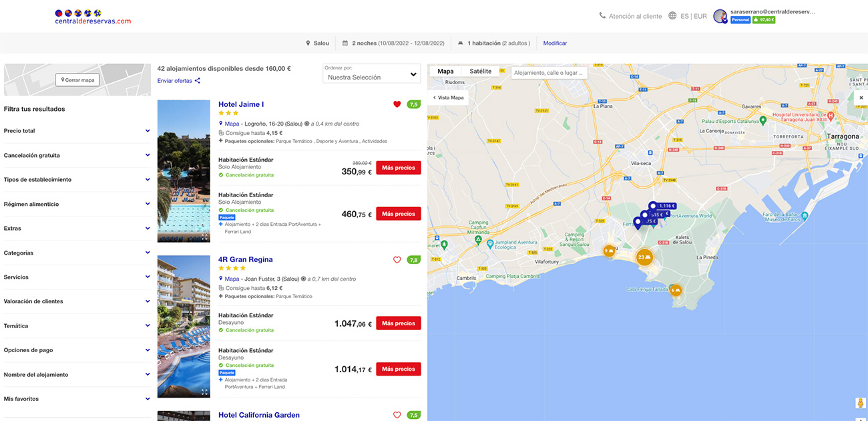This screenshot has height=421, width=868.
Task: Expand the Valoración de clientes filter
Action: click(77, 301)
